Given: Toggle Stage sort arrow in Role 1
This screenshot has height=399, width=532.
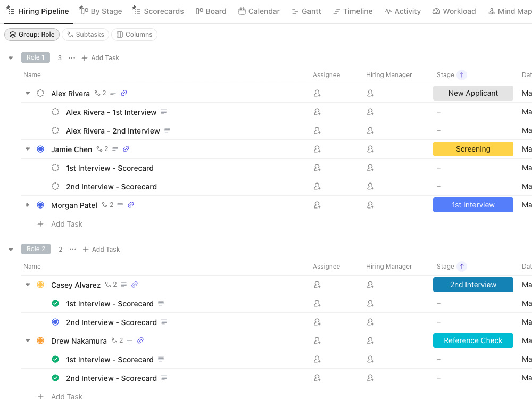Looking at the screenshot, I should pos(462,75).
